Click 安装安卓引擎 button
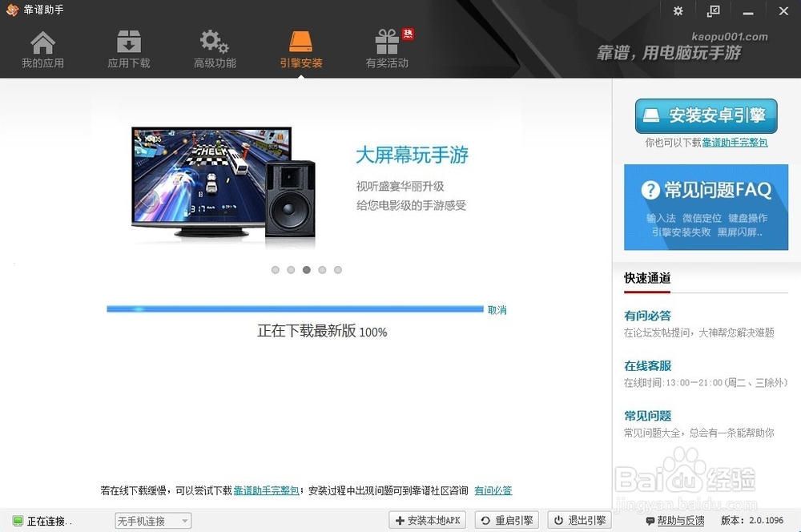The height and width of the screenshot is (532, 801). tap(706, 116)
